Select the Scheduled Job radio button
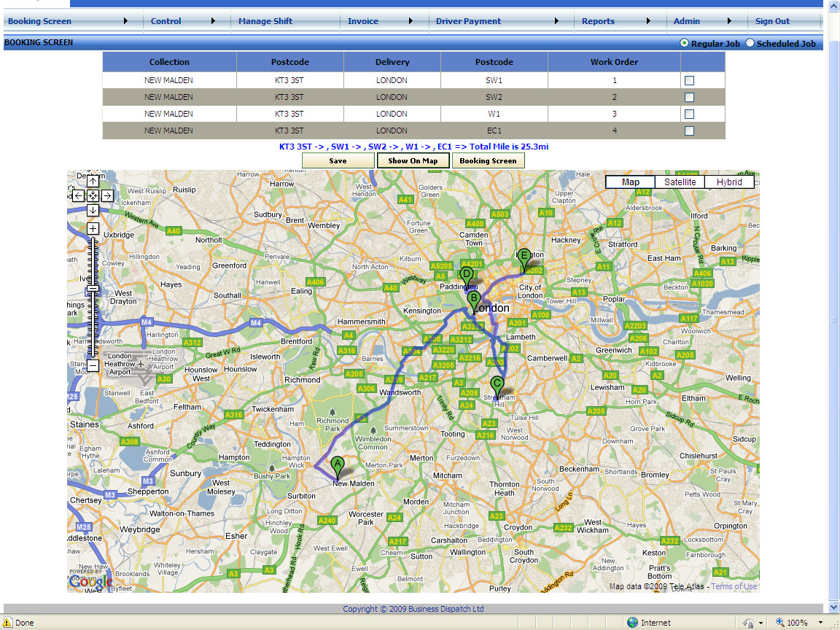Viewport: 840px width, 630px height. (x=750, y=43)
